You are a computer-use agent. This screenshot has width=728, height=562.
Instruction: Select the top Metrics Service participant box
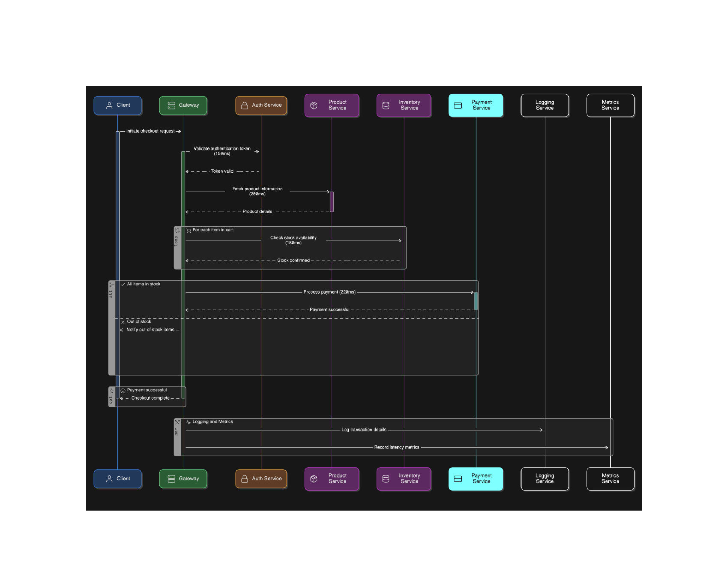610,105
